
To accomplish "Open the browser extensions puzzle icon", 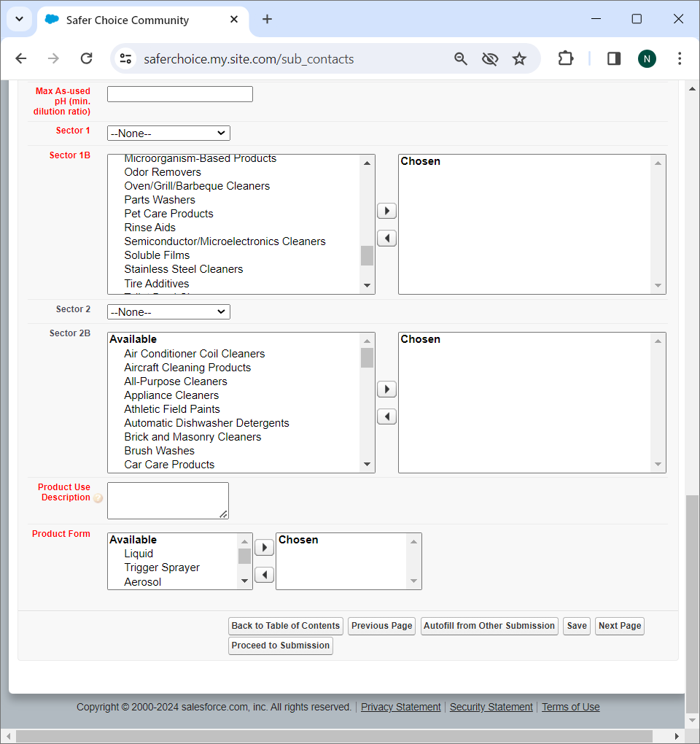I will point(566,59).
